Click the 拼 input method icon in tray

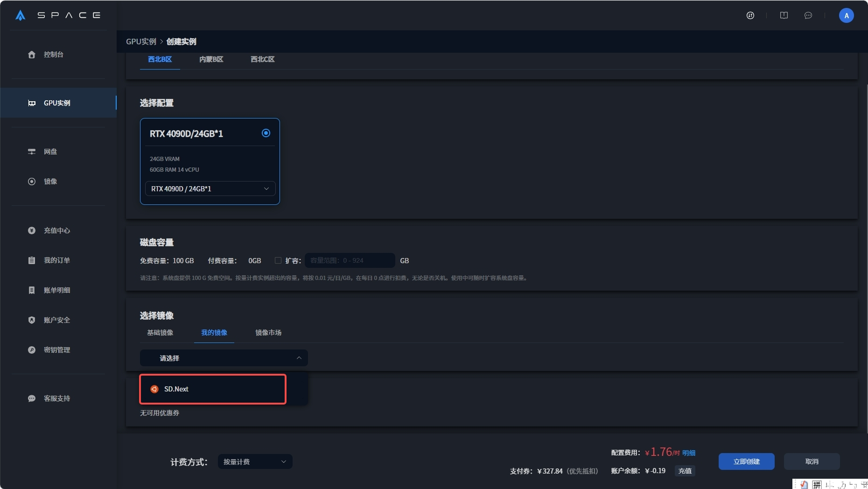pos(817,485)
